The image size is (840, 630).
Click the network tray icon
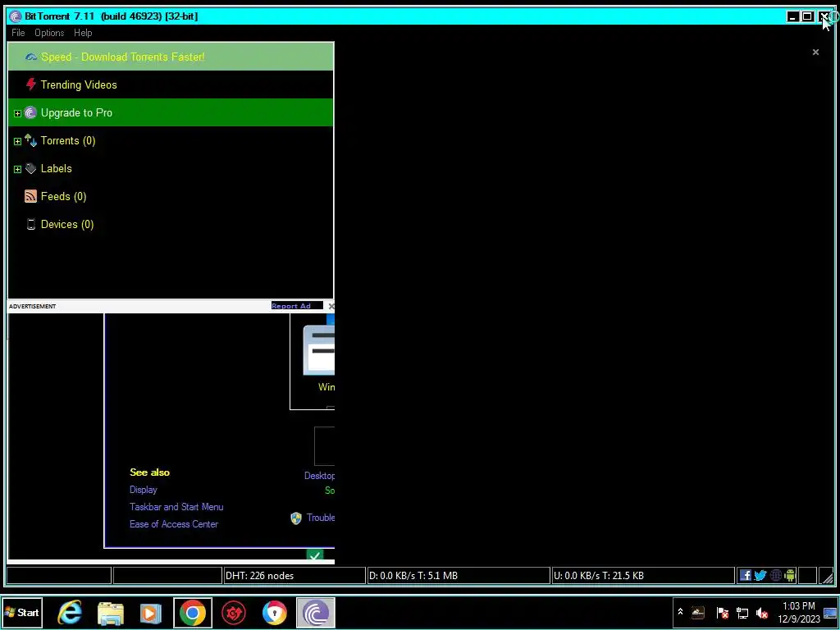742,613
